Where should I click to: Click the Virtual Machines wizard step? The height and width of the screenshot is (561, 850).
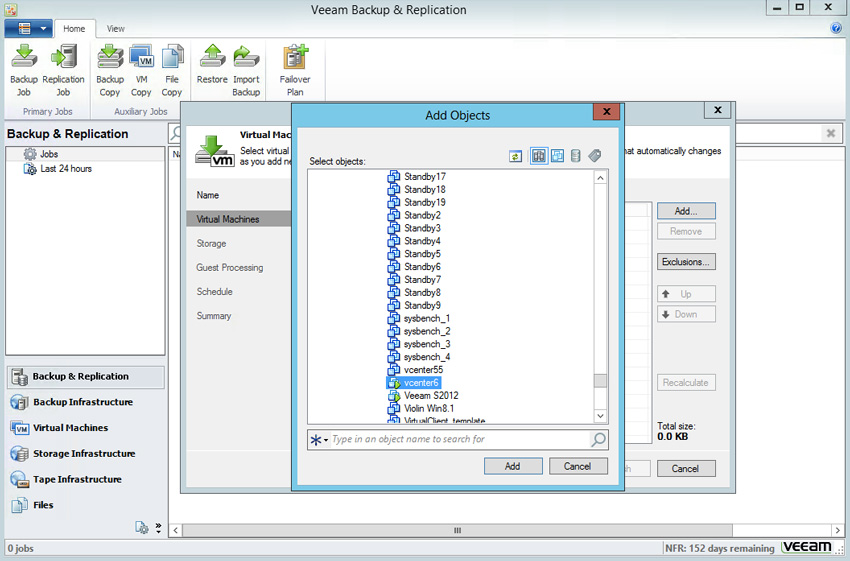point(239,220)
